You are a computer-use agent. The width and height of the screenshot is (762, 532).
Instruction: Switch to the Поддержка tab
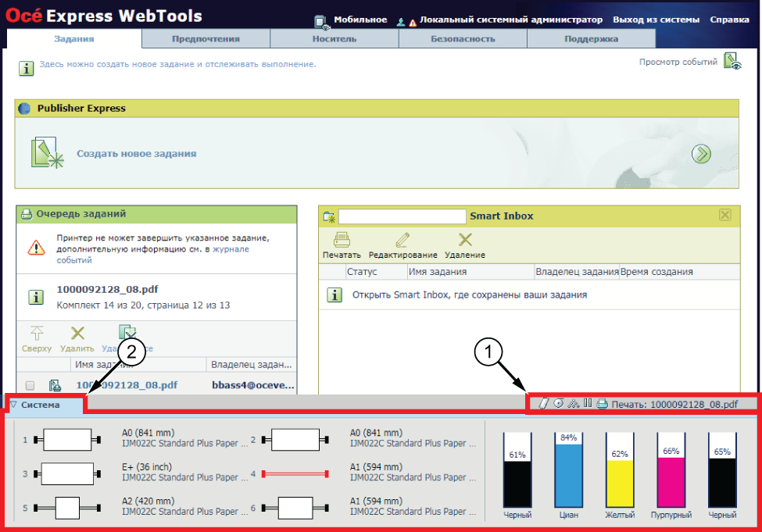pos(591,39)
